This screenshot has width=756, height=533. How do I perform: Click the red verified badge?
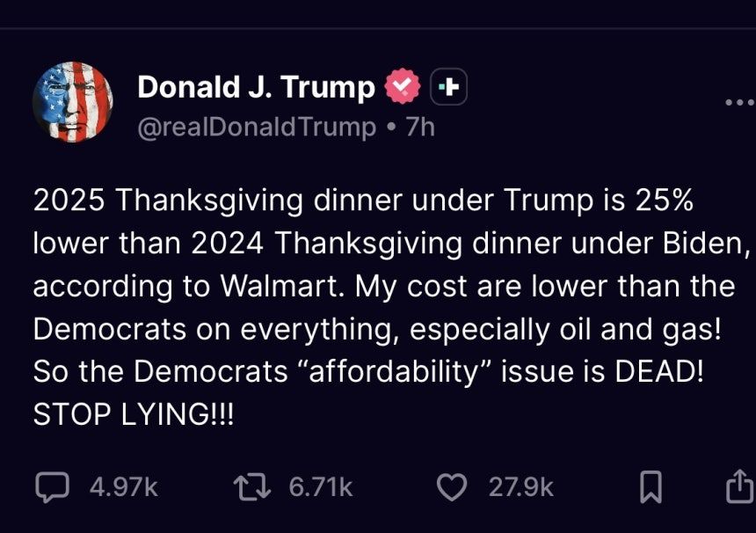click(x=403, y=88)
